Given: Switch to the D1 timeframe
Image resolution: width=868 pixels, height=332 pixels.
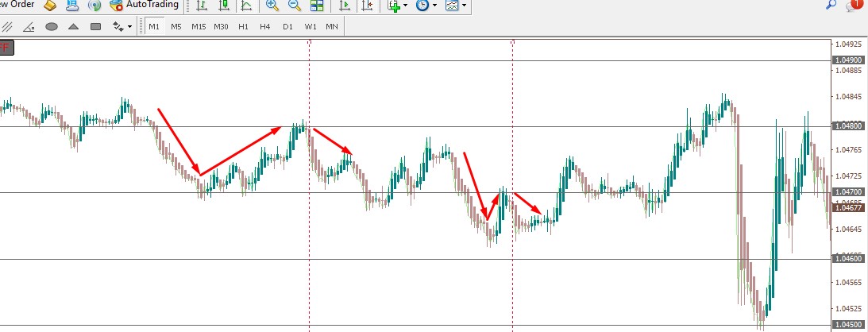Looking at the screenshot, I should click(287, 26).
